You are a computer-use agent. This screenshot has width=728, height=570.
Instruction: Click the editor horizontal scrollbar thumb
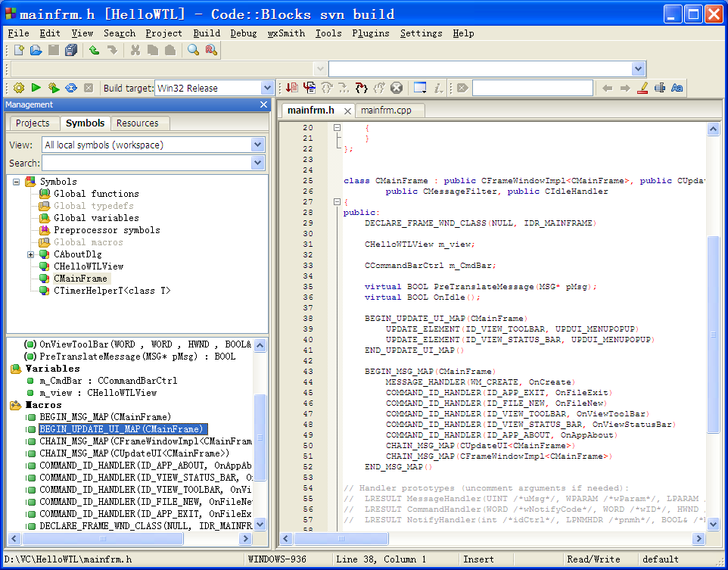pyautogui.click(x=341, y=538)
